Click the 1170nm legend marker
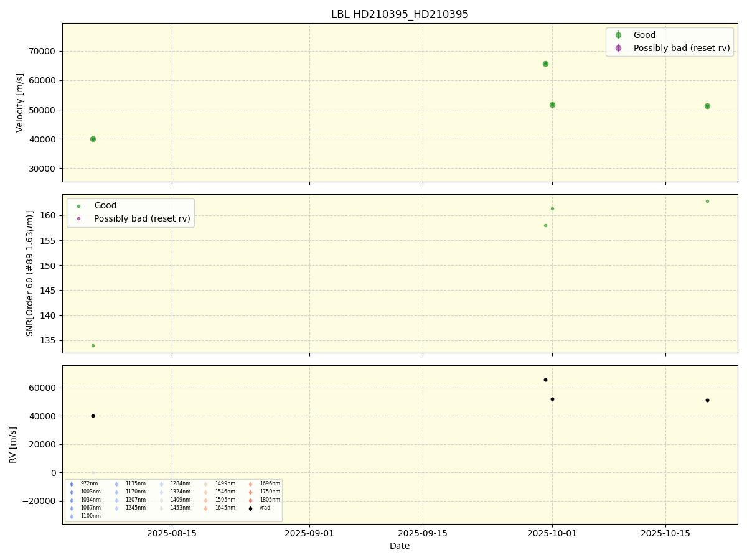This screenshot has width=747, height=560. [116, 492]
